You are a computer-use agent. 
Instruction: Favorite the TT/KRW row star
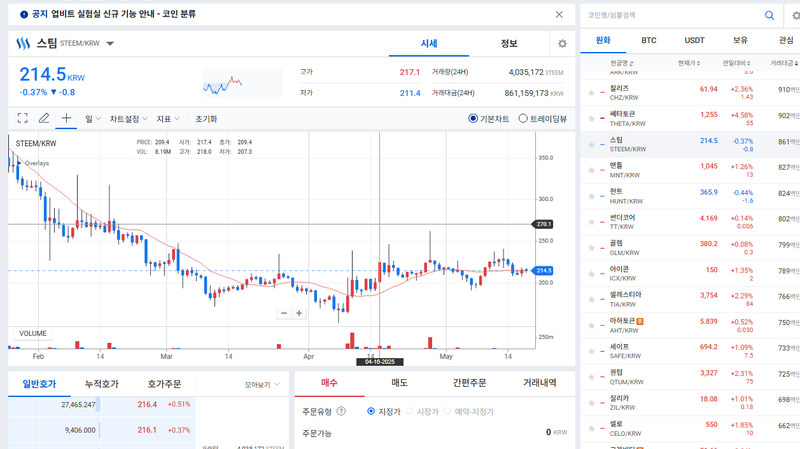click(591, 222)
